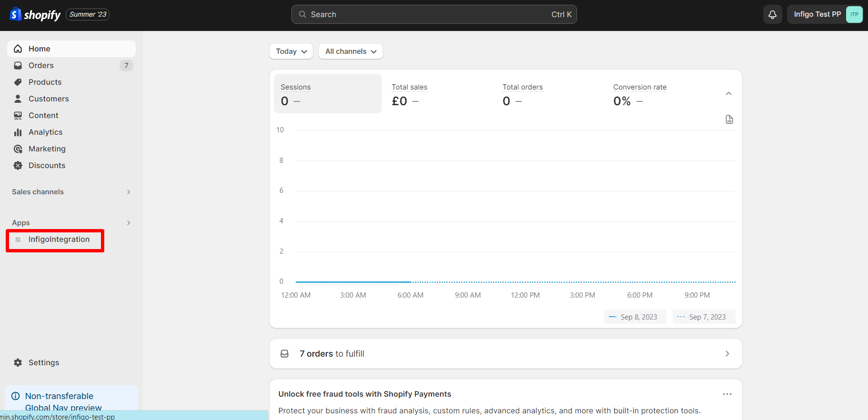Open the Orders page

[71, 65]
